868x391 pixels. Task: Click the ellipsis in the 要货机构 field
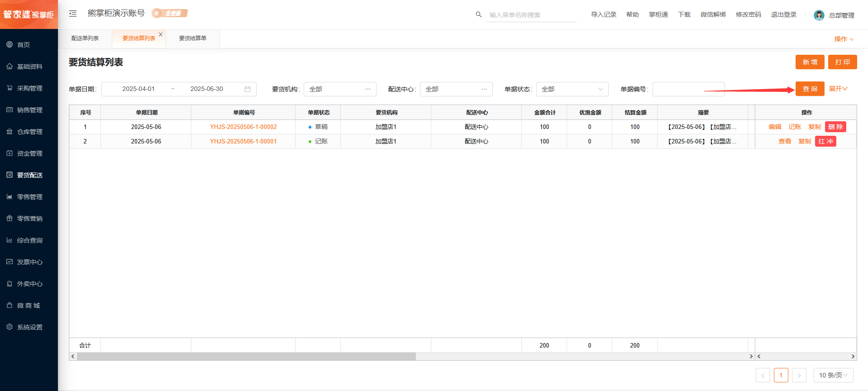click(368, 89)
